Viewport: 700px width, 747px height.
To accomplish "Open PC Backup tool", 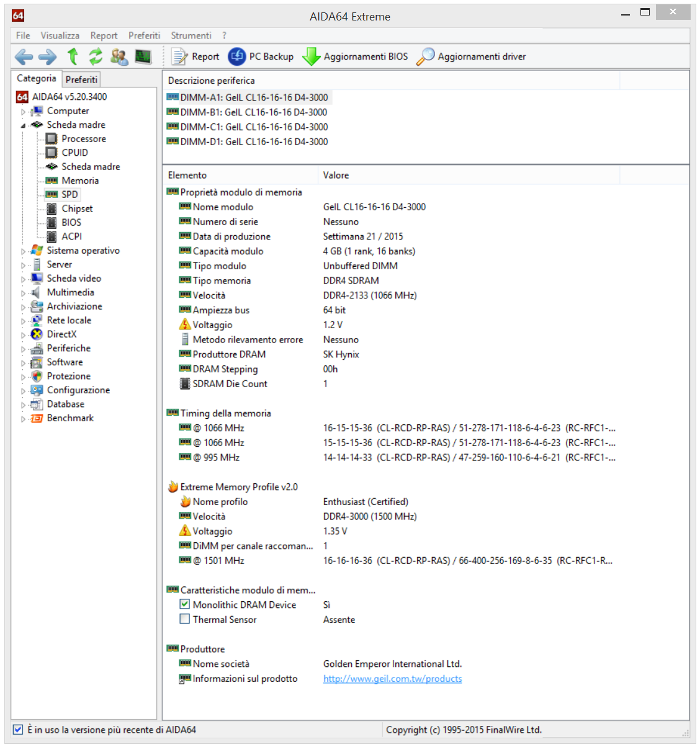I will point(261,56).
